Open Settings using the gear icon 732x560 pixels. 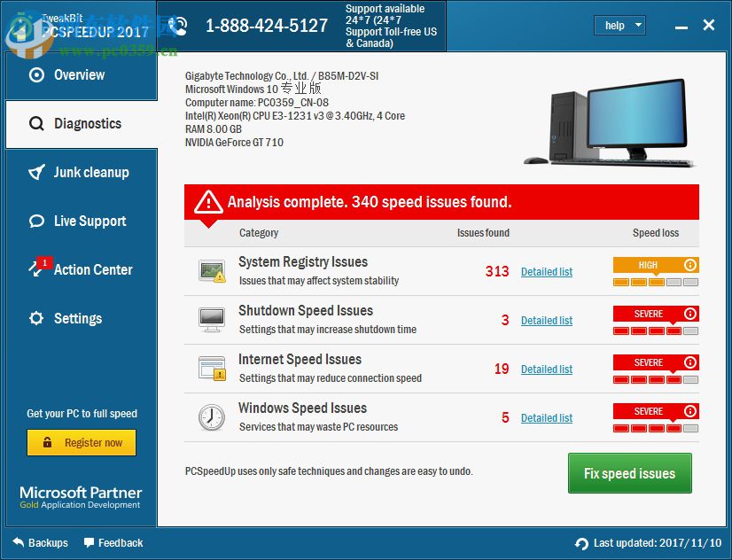click(35, 318)
